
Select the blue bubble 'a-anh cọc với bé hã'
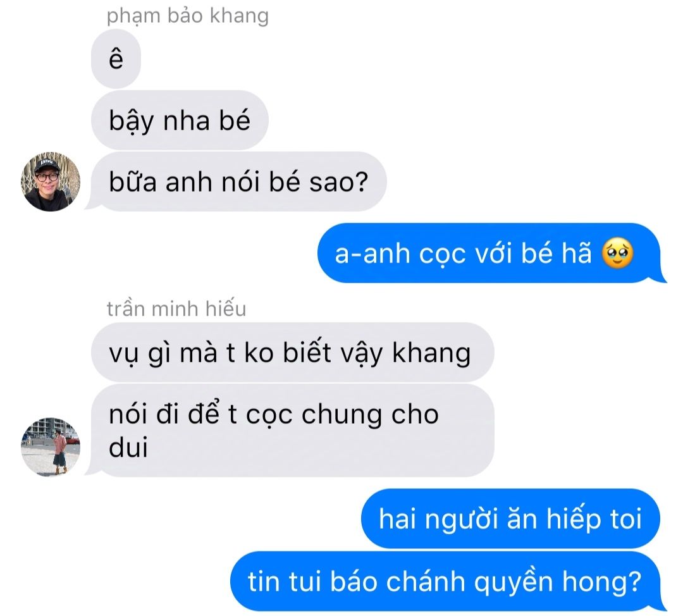[x=491, y=253]
